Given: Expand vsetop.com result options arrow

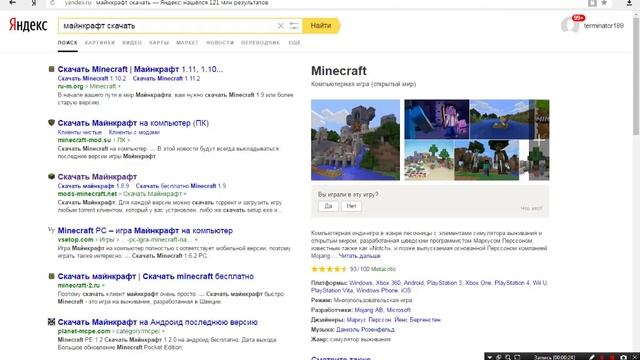Looking at the screenshot, I should point(196,240).
